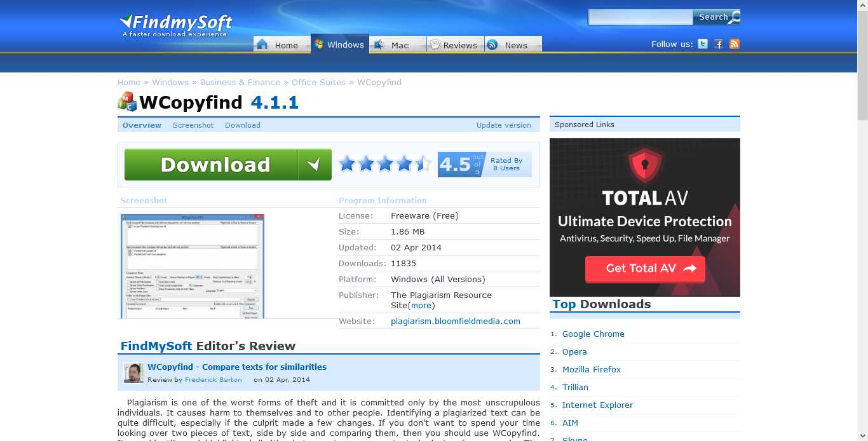Click the Total AV advertisement banner
The image size is (868, 441).
645,217
